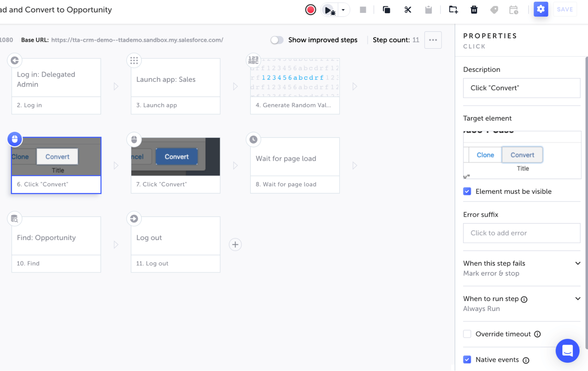Viewport: 588px width, 371px height.
Task: Open the chat support bubble
Action: pos(567,350)
